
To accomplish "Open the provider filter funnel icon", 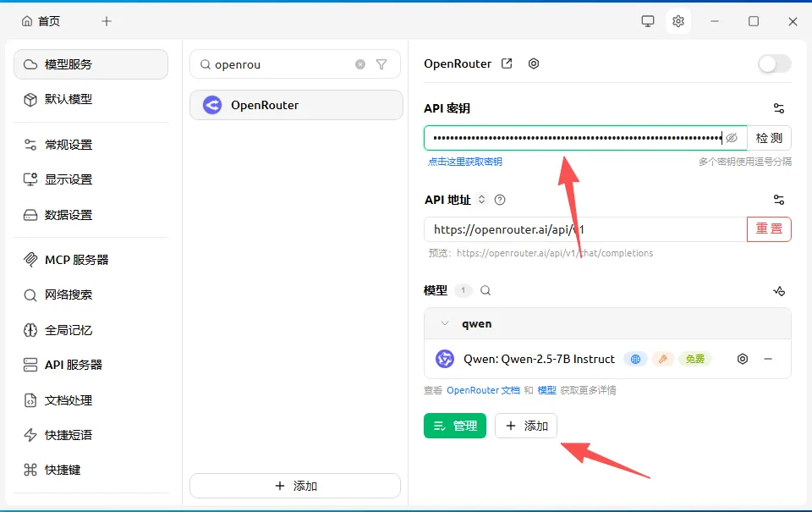I will tap(381, 64).
